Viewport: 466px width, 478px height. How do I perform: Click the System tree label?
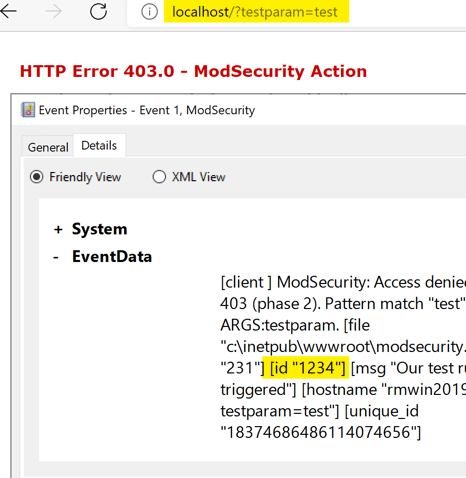100,229
